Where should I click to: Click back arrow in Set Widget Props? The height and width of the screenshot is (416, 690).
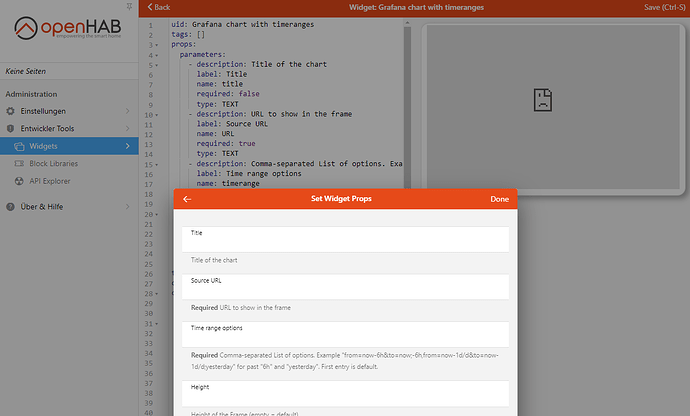187,199
